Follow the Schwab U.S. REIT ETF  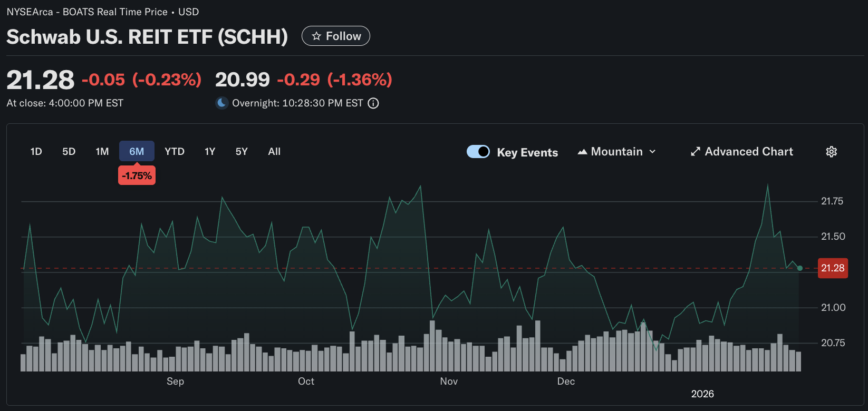pos(336,36)
